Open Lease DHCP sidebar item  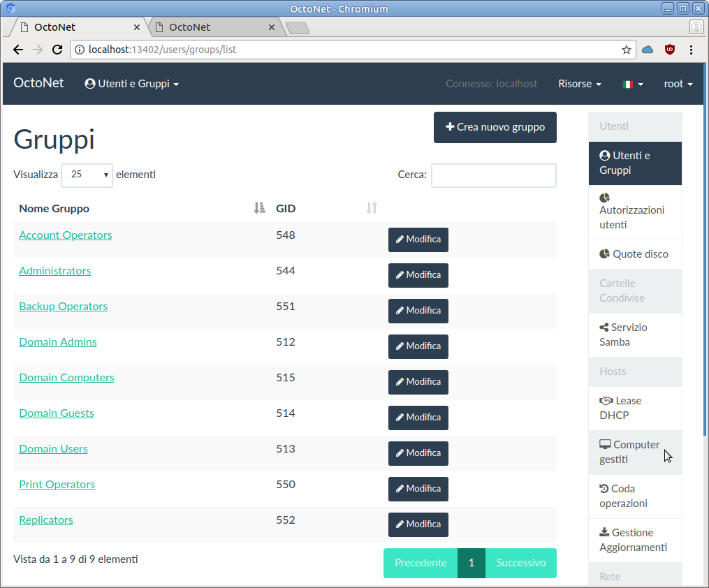[x=635, y=409]
